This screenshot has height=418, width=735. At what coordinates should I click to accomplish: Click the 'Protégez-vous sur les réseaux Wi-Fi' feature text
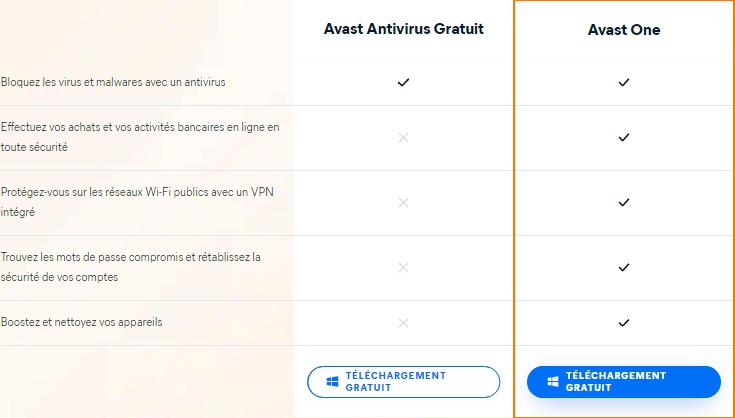(137, 202)
